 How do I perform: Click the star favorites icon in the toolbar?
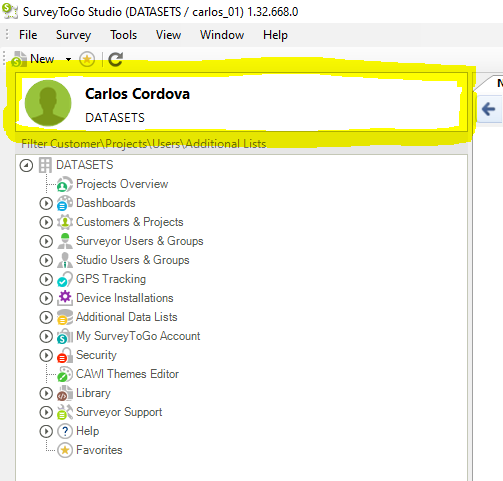click(x=87, y=60)
